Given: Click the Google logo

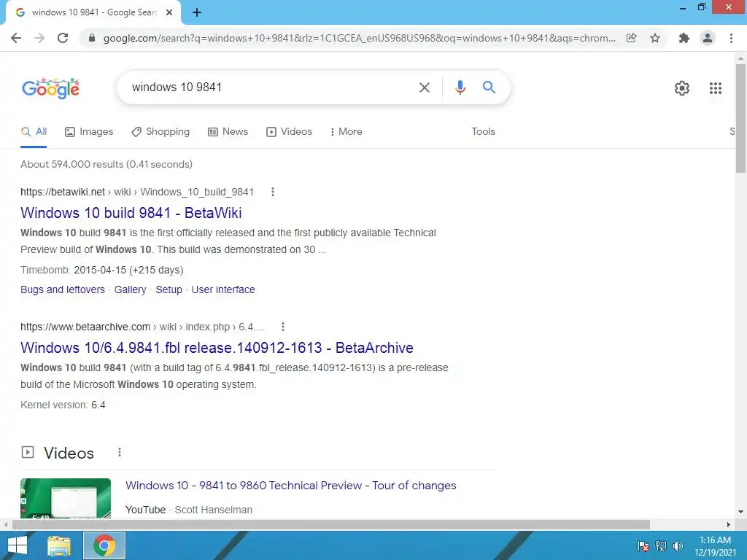Looking at the screenshot, I should click(x=50, y=88).
